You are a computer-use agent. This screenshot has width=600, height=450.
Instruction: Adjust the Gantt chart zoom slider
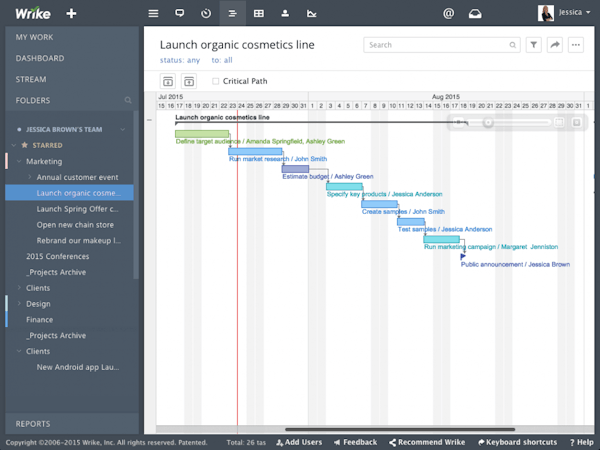pos(488,122)
